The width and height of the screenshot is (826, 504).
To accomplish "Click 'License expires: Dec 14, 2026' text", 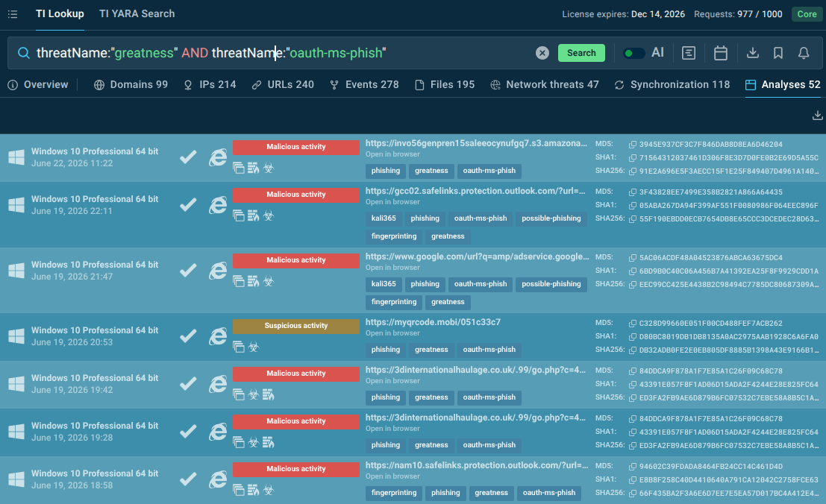I will pos(623,14).
